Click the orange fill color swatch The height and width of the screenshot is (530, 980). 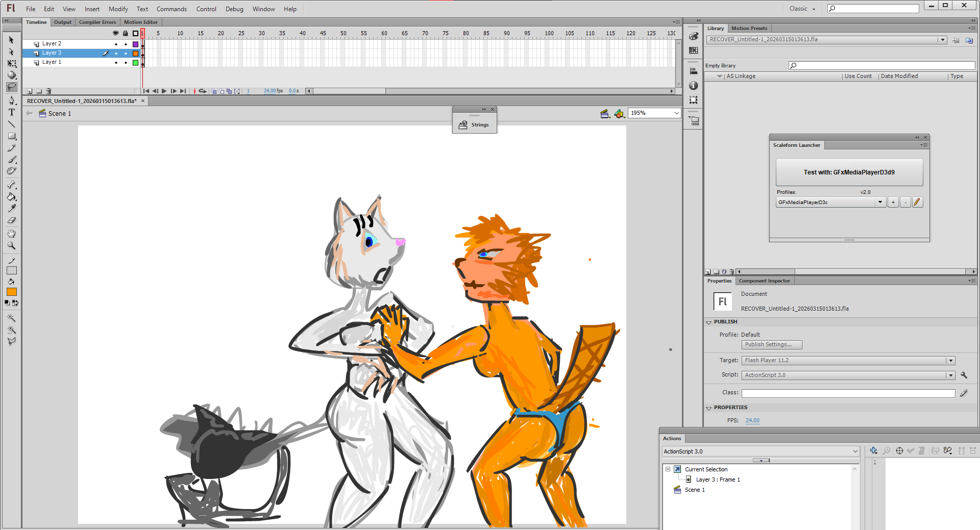pyautogui.click(x=11, y=292)
